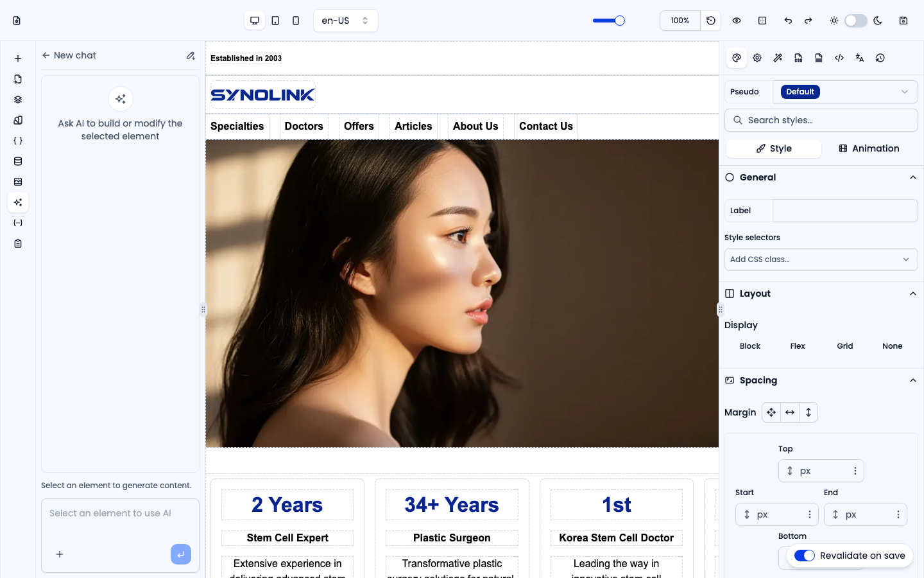Image resolution: width=924 pixels, height=578 pixels.
Task: Click the Specialties nav item
Action: click(237, 127)
